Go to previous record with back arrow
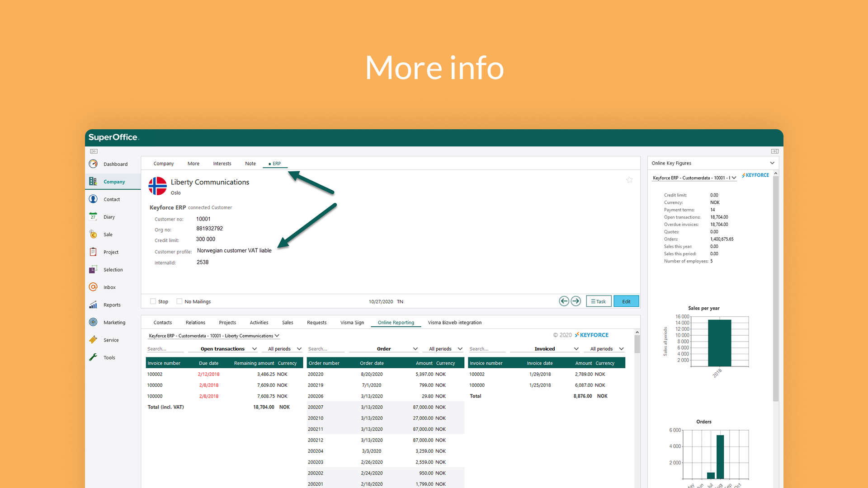Image resolution: width=868 pixels, height=488 pixels. (x=564, y=301)
